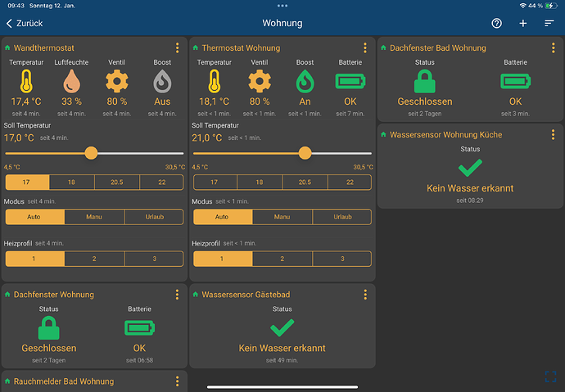The image size is (565, 392).
Task: Open the help question mark icon
Action: [x=496, y=23]
